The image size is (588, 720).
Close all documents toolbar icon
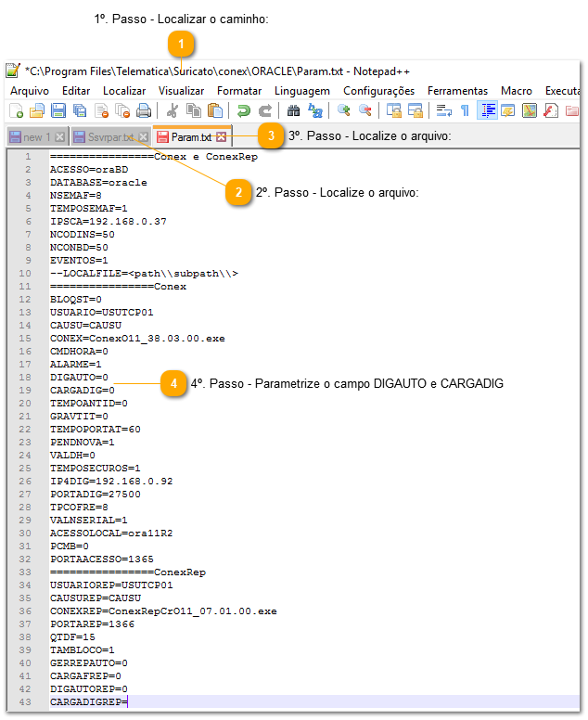click(122, 110)
